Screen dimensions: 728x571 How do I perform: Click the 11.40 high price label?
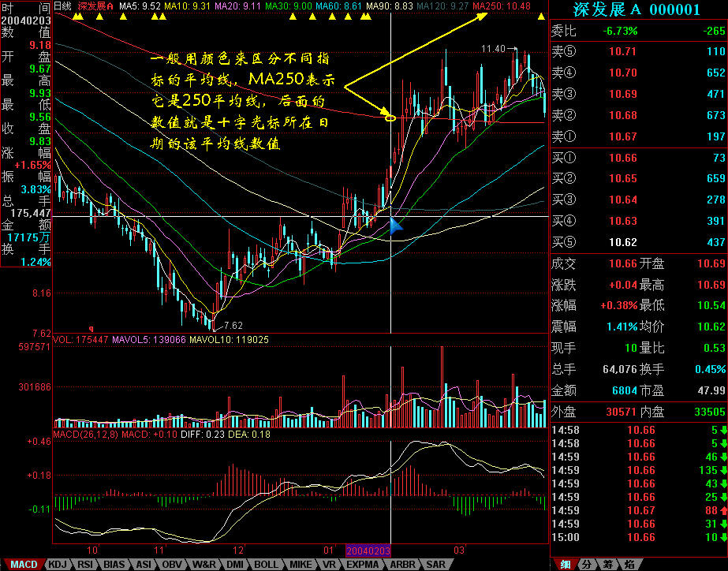tap(494, 49)
